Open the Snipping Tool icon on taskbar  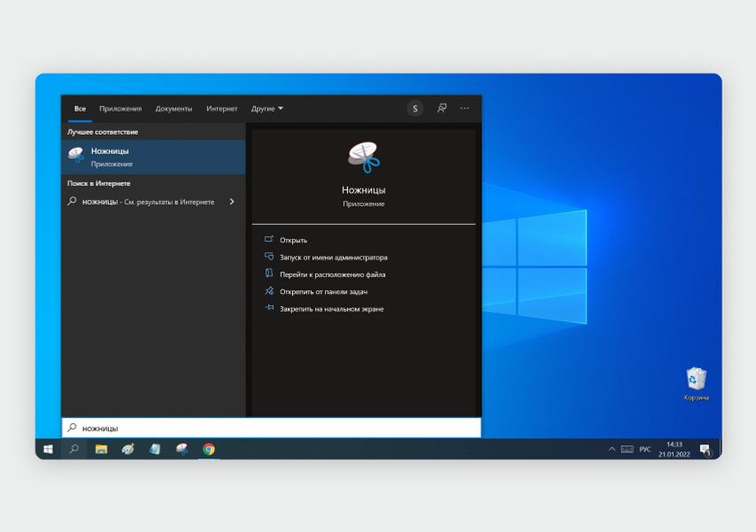coord(181,449)
